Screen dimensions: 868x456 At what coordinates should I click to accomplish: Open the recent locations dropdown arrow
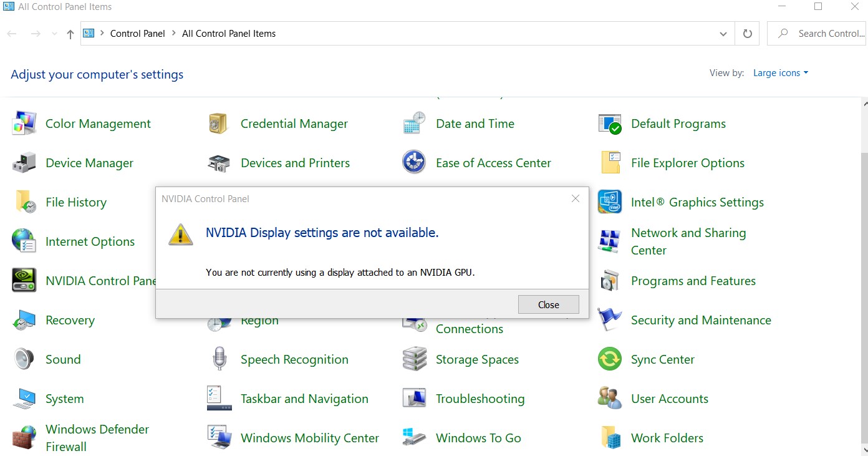[54, 34]
